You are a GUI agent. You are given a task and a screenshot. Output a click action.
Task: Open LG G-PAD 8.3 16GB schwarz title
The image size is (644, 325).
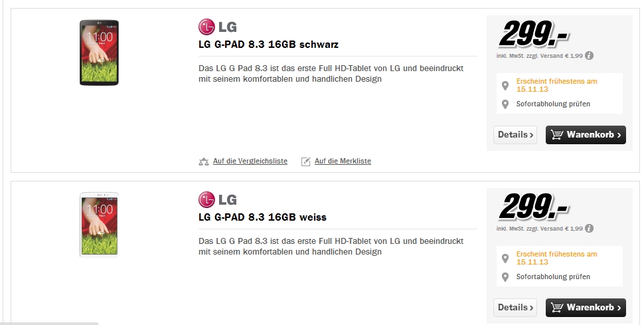[268, 45]
